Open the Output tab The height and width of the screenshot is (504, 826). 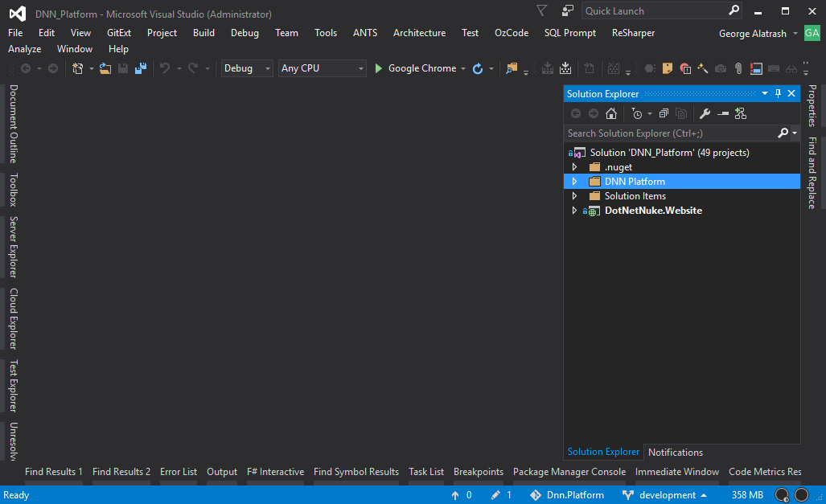point(222,472)
